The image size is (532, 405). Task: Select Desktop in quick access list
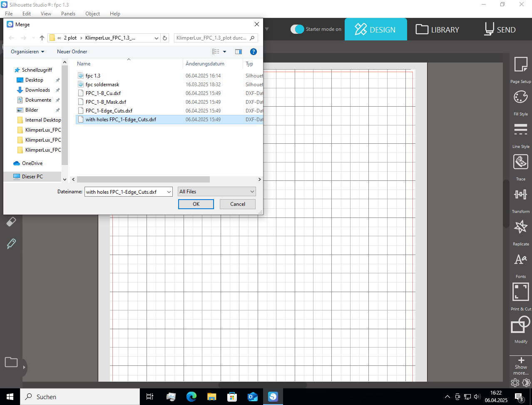(x=34, y=80)
